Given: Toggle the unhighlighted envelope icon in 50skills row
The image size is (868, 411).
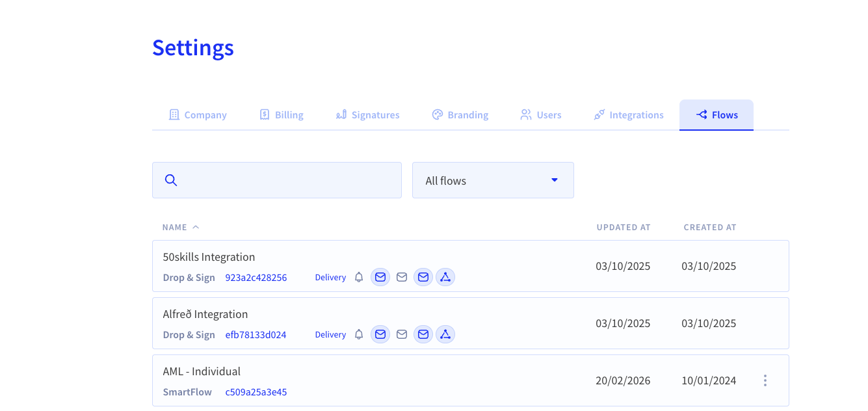Looking at the screenshot, I should pyautogui.click(x=402, y=278).
